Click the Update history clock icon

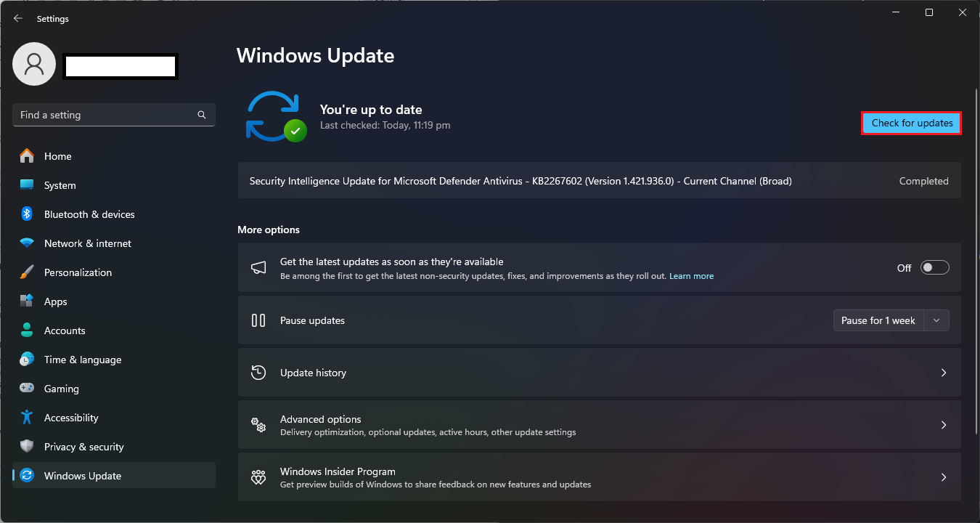(x=258, y=373)
